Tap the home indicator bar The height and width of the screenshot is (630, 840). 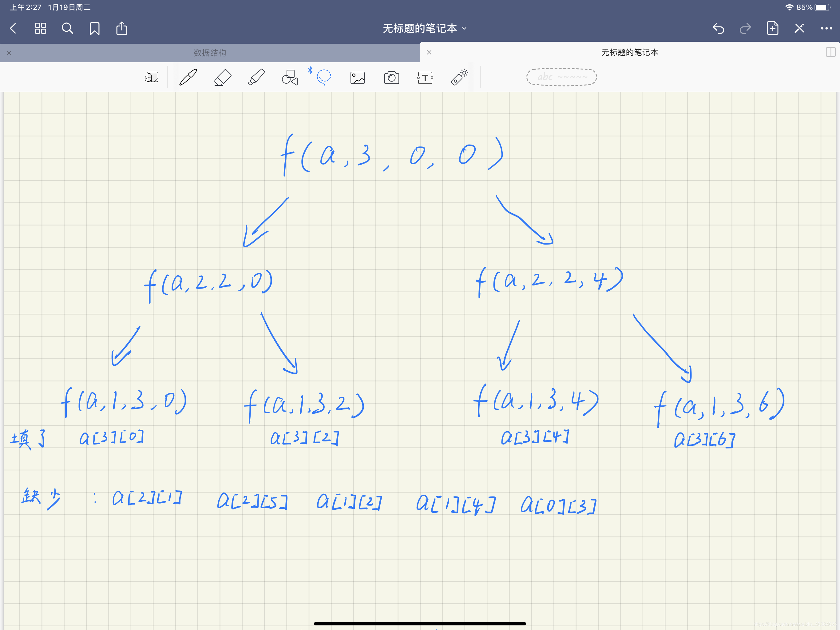pyautogui.click(x=420, y=624)
